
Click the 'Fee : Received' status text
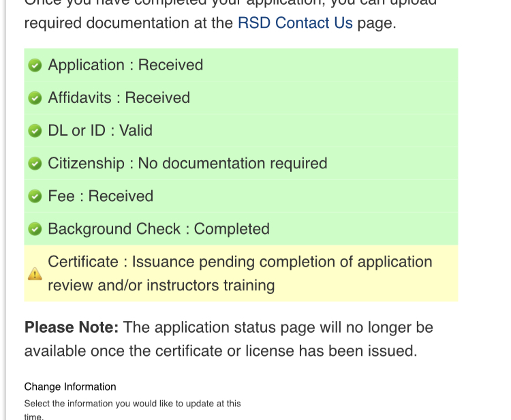pos(100,196)
